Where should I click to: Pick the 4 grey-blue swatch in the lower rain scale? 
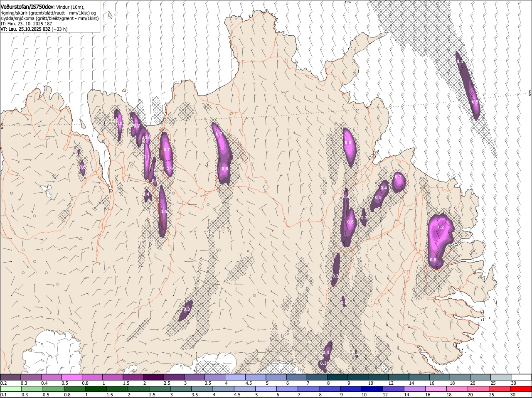tap(223, 389)
